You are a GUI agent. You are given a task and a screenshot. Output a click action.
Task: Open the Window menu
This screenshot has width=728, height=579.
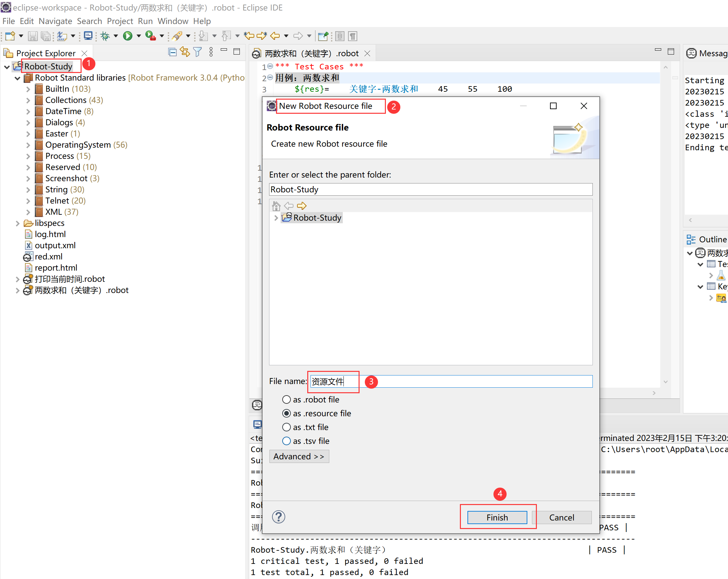pyautogui.click(x=173, y=21)
